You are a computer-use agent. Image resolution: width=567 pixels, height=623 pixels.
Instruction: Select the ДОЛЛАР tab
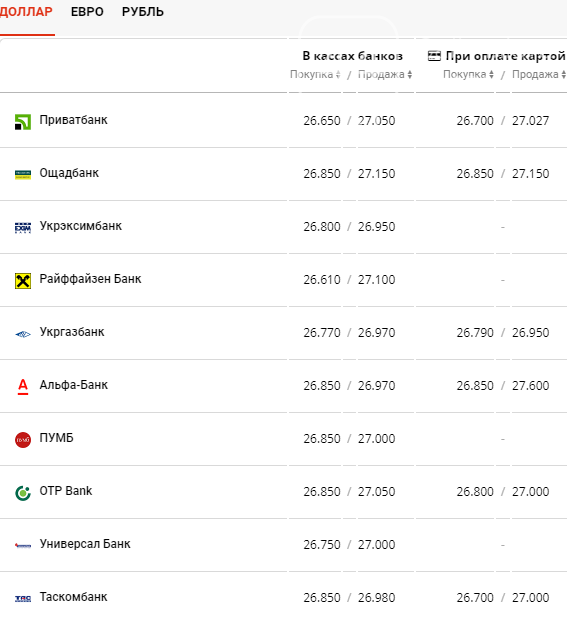click(x=26, y=12)
